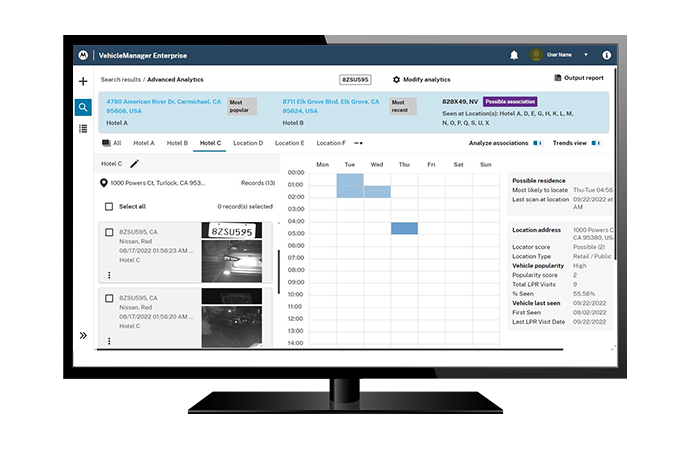690x450 pixels.
Task: Expand the sidebar with double chevron
Action: pyautogui.click(x=83, y=335)
